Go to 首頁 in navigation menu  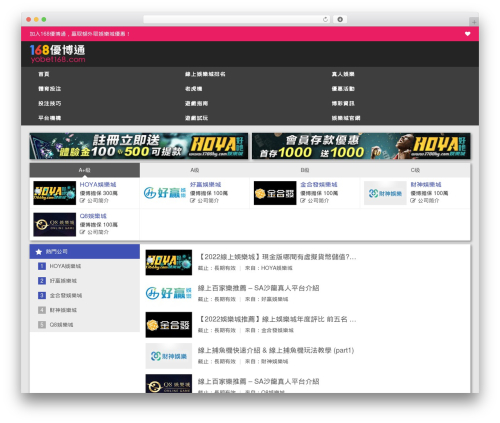coord(44,74)
